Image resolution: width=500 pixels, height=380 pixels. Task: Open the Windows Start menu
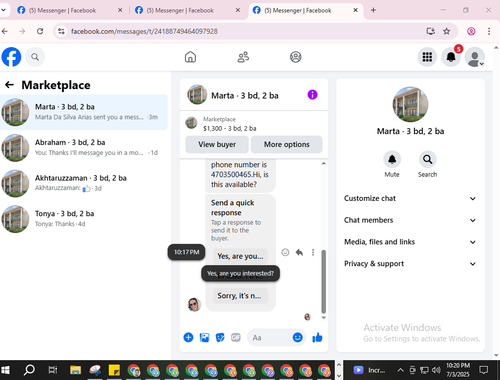6,370
